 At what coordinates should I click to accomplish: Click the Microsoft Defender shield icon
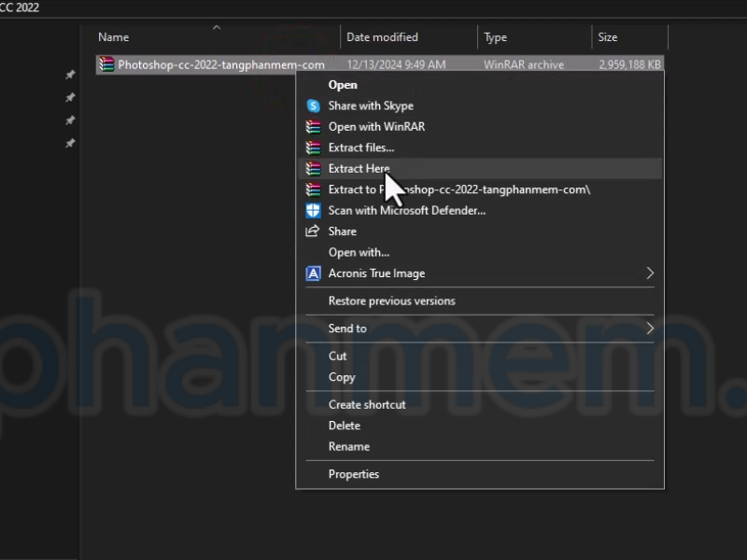coord(313,211)
